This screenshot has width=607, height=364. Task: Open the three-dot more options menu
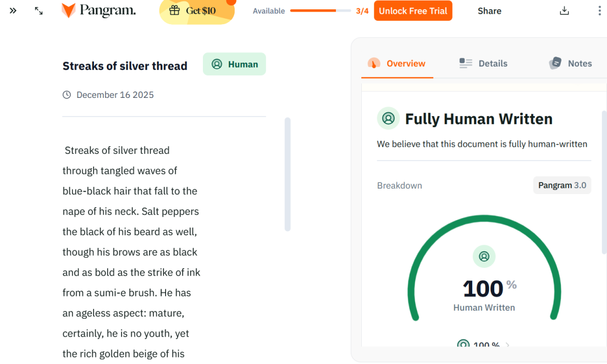599,11
